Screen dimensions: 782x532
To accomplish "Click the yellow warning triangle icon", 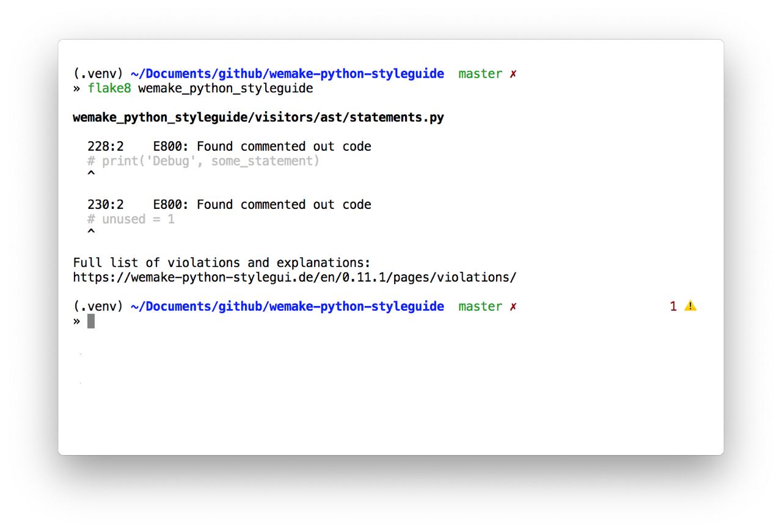I will point(690,306).
